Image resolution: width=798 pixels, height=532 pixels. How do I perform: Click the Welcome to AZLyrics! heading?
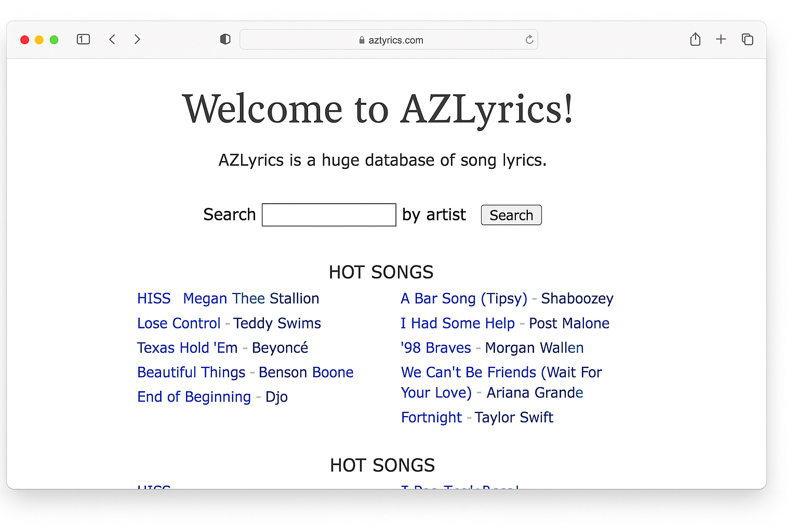(378, 110)
